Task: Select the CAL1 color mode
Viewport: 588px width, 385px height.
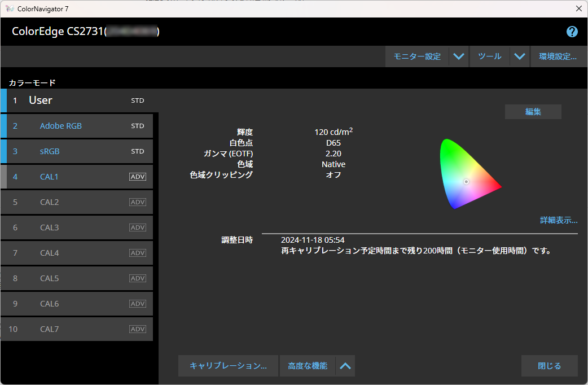Action: [x=49, y=177]
